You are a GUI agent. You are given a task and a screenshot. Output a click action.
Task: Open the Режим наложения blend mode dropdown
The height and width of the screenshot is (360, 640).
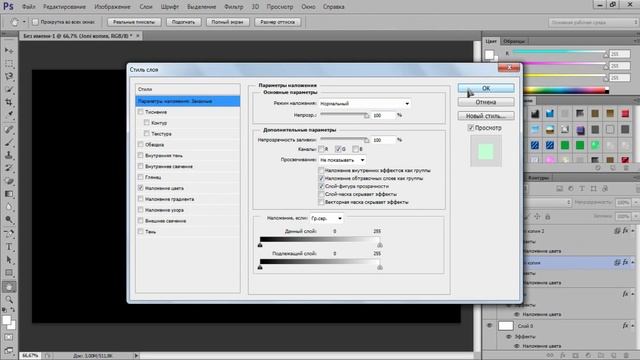[364, 104]
